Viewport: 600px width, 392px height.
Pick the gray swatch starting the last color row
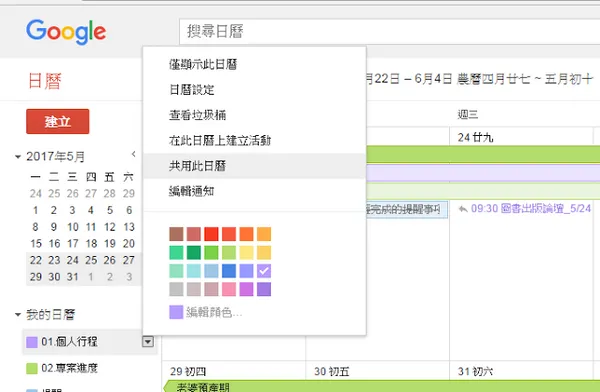[176, 289]
